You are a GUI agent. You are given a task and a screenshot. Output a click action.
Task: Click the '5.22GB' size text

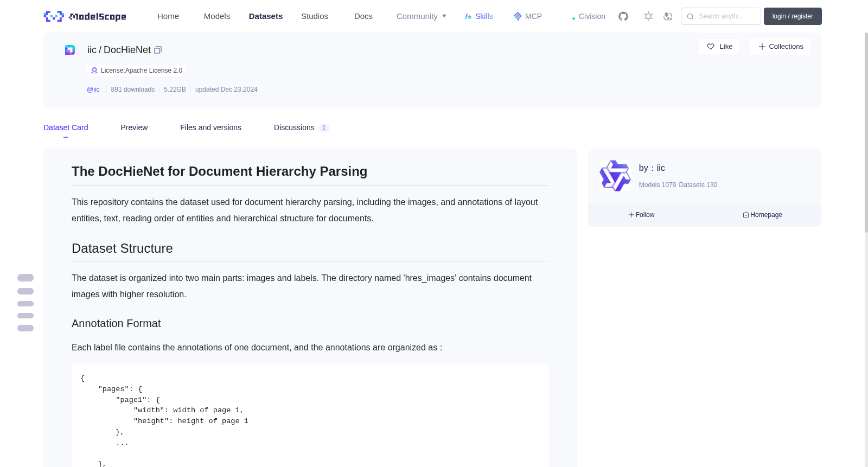(175, 89)
